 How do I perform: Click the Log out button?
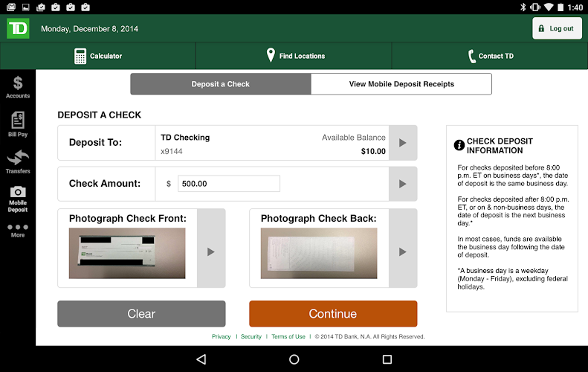[557, 28]
